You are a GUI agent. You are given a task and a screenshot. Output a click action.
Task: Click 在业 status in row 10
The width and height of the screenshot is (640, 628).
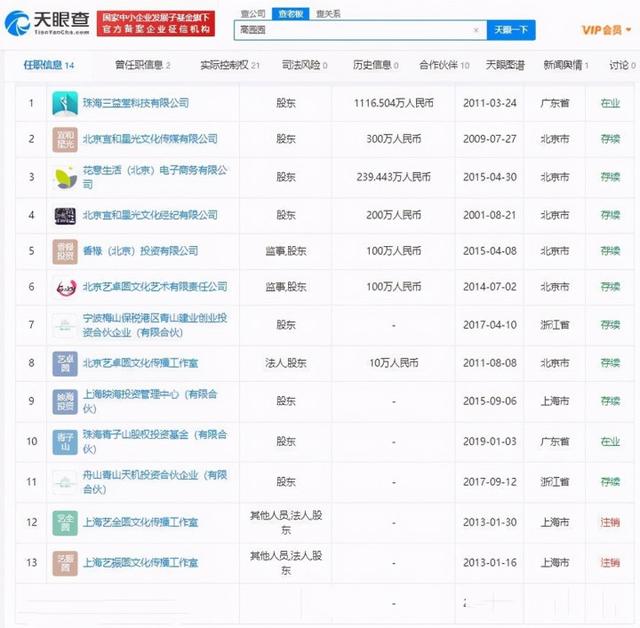click(x=610, y=442)
